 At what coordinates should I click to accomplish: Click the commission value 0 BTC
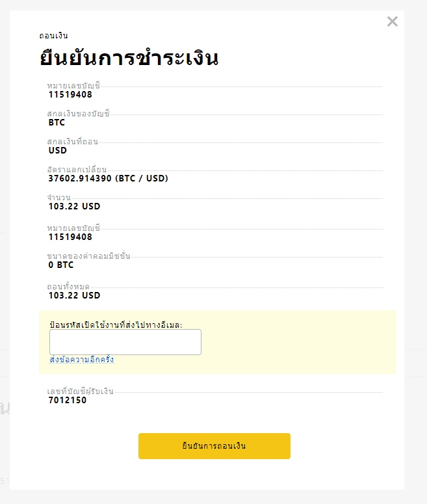tap(61, 265)
